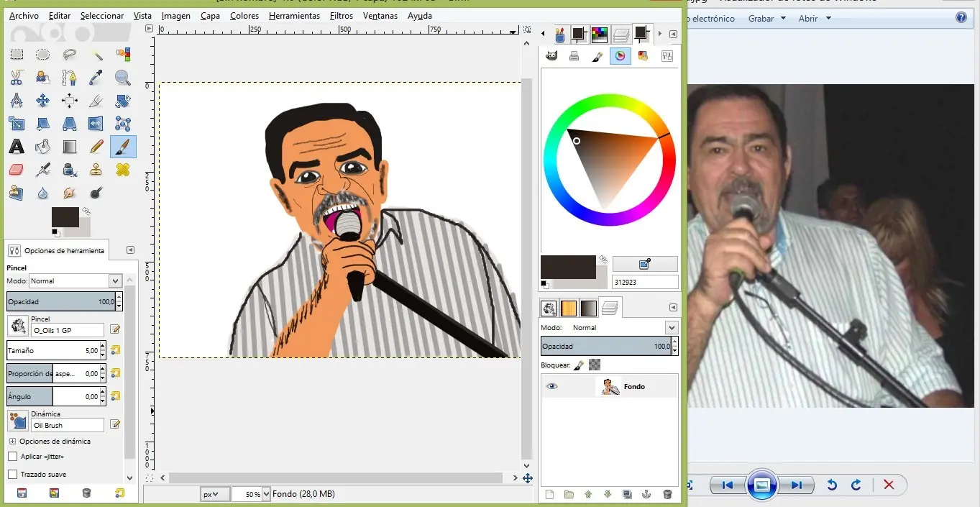Select the Move tool
The width and height of the screenshot is (980, 507).
point(42,101)
